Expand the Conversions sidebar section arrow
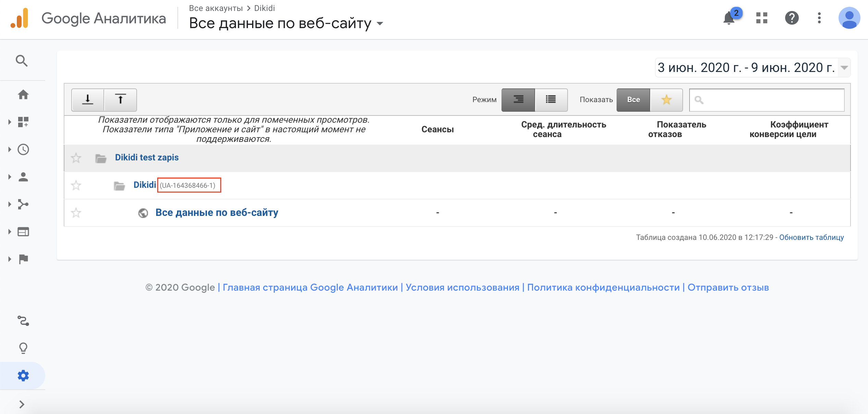The image size is (868, 414). coord(10,259)
